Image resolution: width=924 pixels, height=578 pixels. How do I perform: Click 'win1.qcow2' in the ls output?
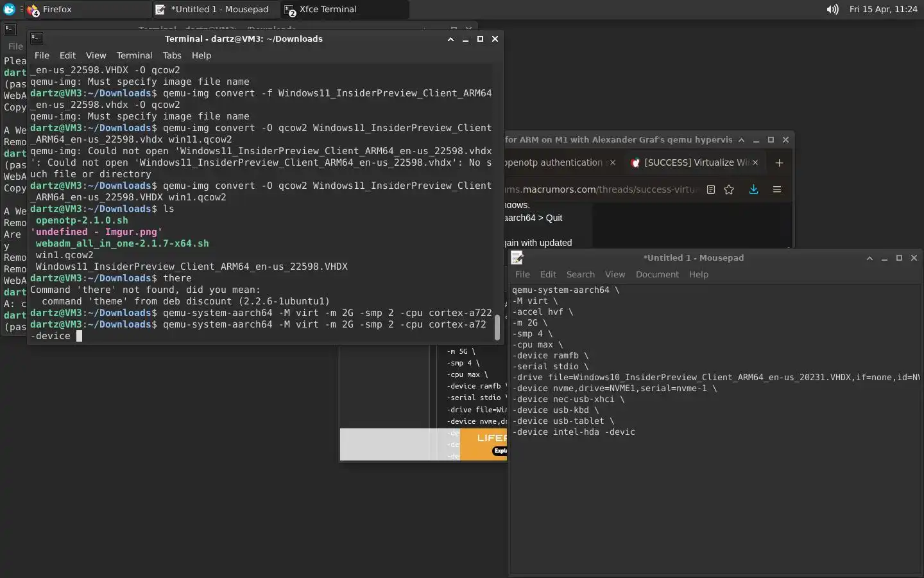click(64, 255)
